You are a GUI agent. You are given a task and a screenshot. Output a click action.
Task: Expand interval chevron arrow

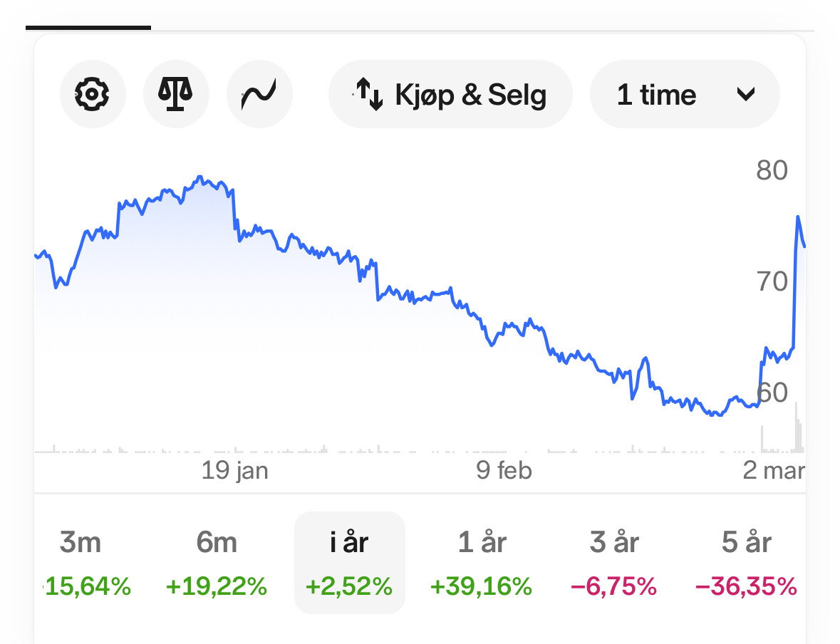coord(745,95)
